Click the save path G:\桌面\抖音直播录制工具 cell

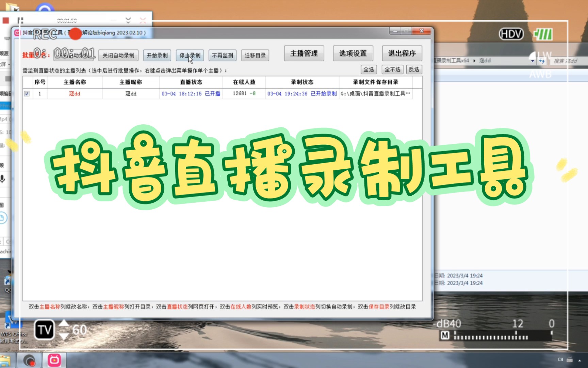[x=376, y=94]
